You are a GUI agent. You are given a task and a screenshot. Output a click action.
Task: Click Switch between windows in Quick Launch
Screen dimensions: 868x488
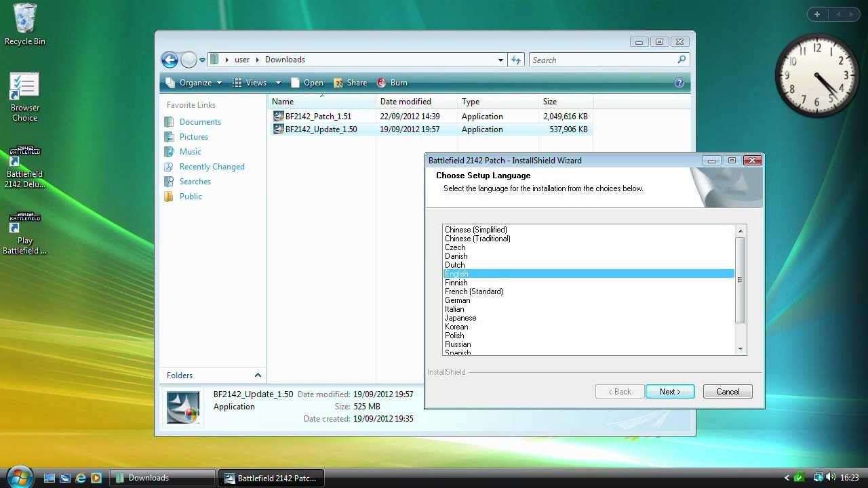tap(65, 478)
